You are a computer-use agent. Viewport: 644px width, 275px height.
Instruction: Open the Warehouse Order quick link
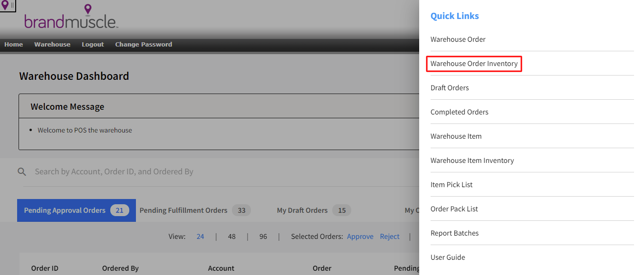pyautogui.click(x=458, y=39)
